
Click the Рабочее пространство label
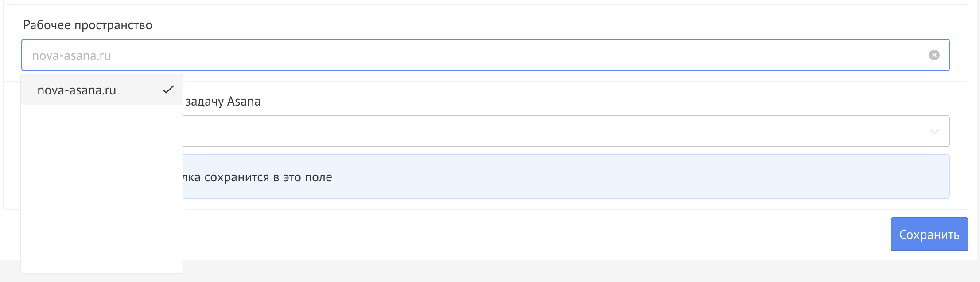click(88, 25)
